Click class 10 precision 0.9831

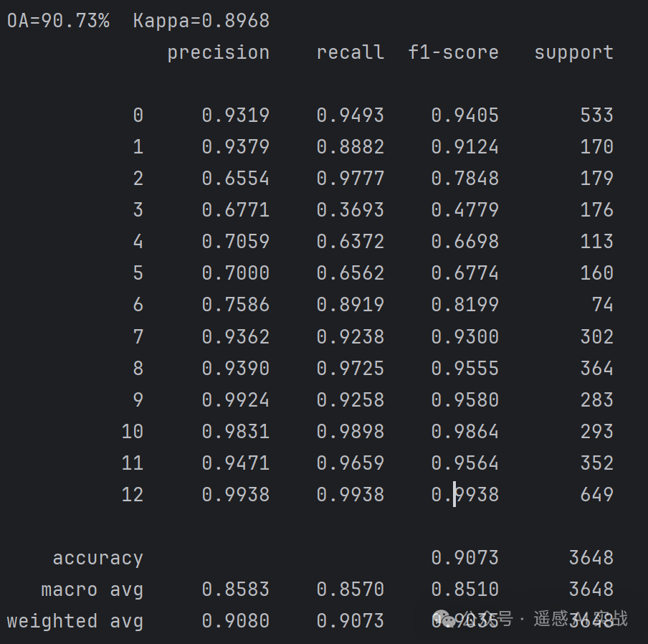coord(236,432)
